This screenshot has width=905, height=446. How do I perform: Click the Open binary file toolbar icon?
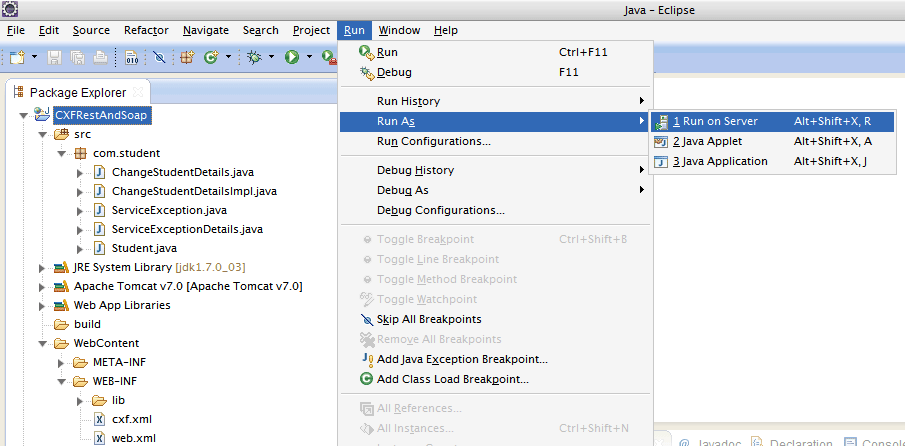click(x=131, y=58)
